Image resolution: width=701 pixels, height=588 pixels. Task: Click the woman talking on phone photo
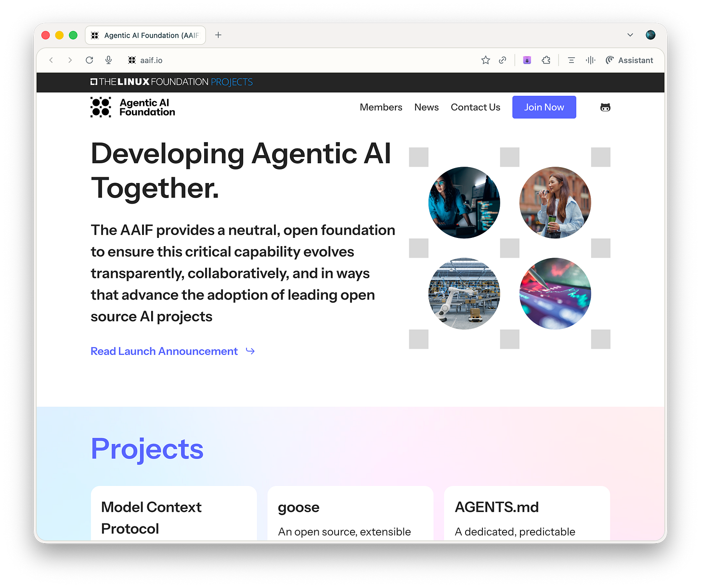(x=555, y=203)
